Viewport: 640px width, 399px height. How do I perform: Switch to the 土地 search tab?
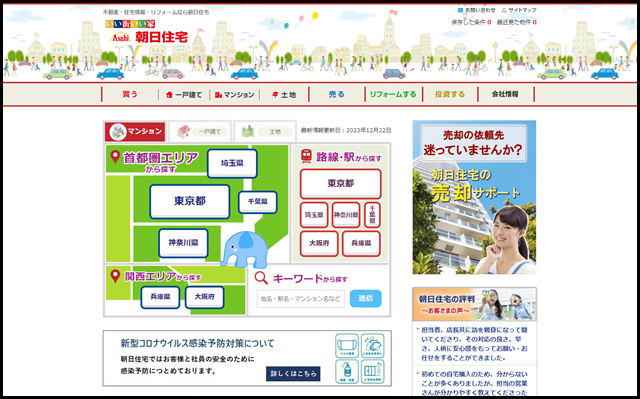(x=265, y=131)
